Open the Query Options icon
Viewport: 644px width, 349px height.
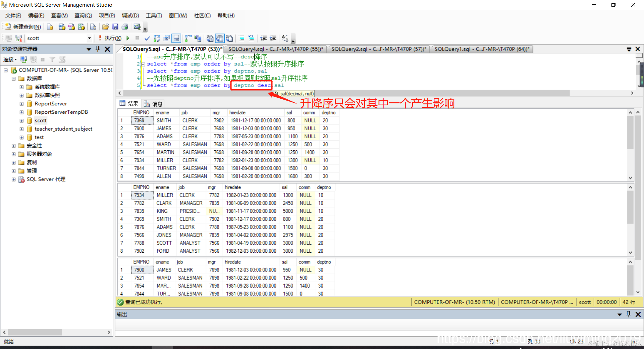point(167,38)
